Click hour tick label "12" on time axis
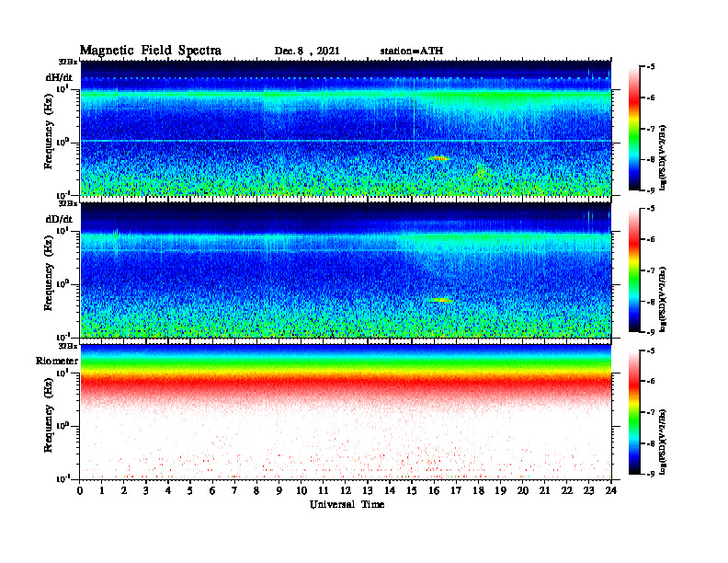 [346, 490]
